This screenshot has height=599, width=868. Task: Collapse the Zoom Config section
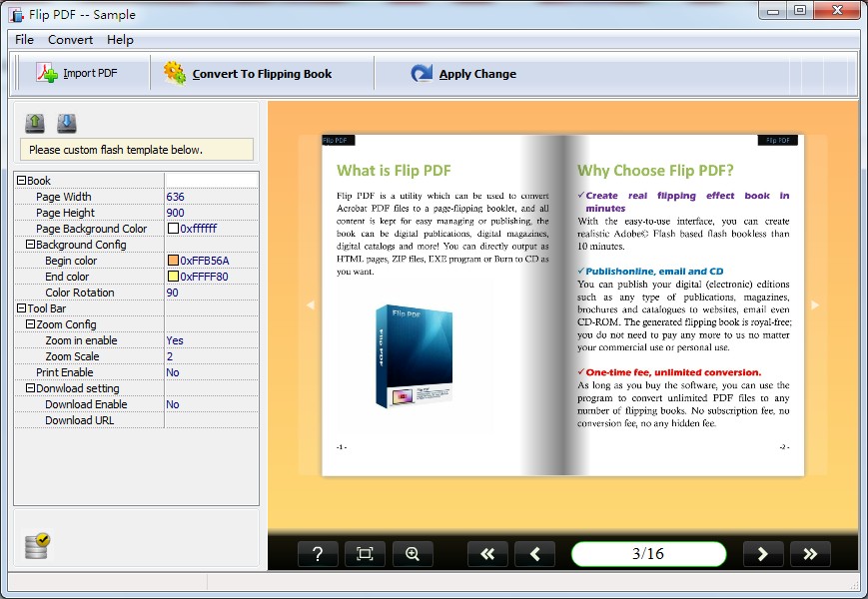point(30,324)
